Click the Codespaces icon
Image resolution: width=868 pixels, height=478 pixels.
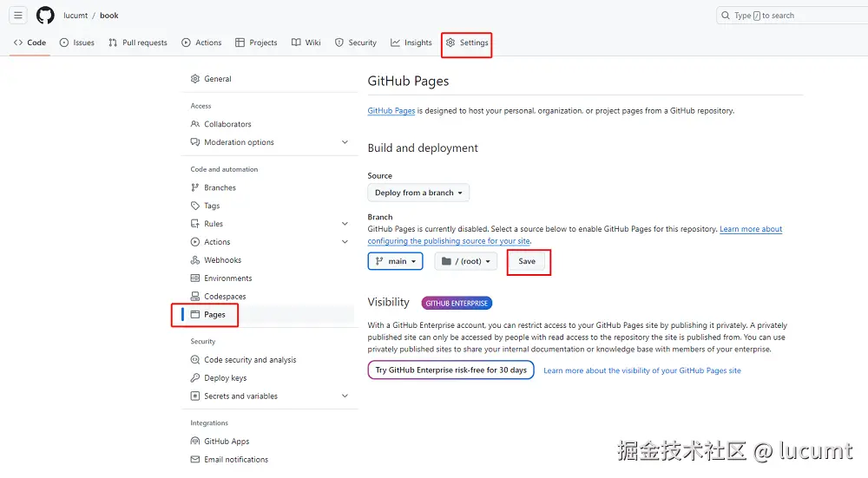pyautogui.click(x=194, y=297)
